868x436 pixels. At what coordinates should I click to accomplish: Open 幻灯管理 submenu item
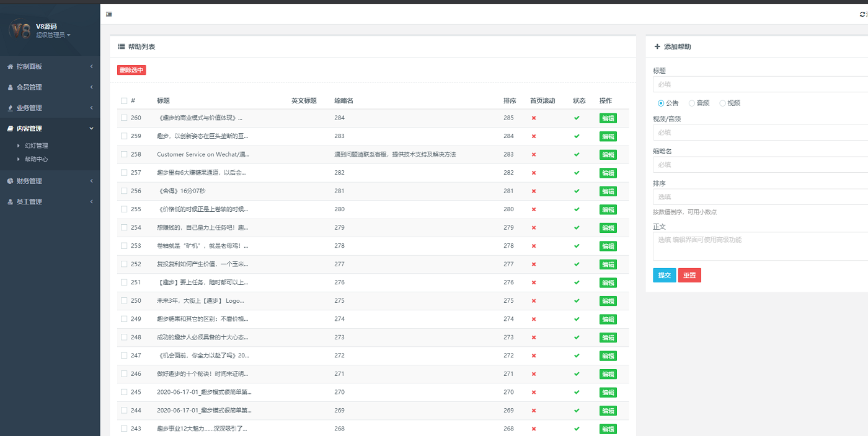36,146
